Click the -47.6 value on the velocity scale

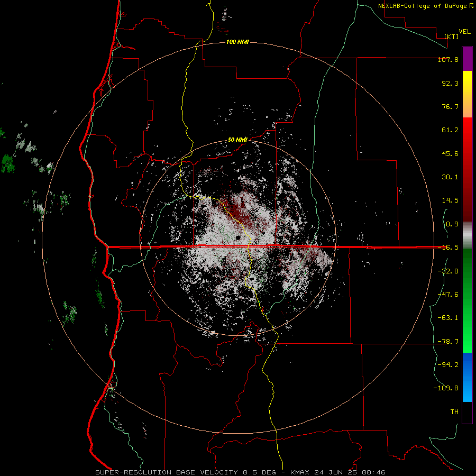[x=448, y=295]
